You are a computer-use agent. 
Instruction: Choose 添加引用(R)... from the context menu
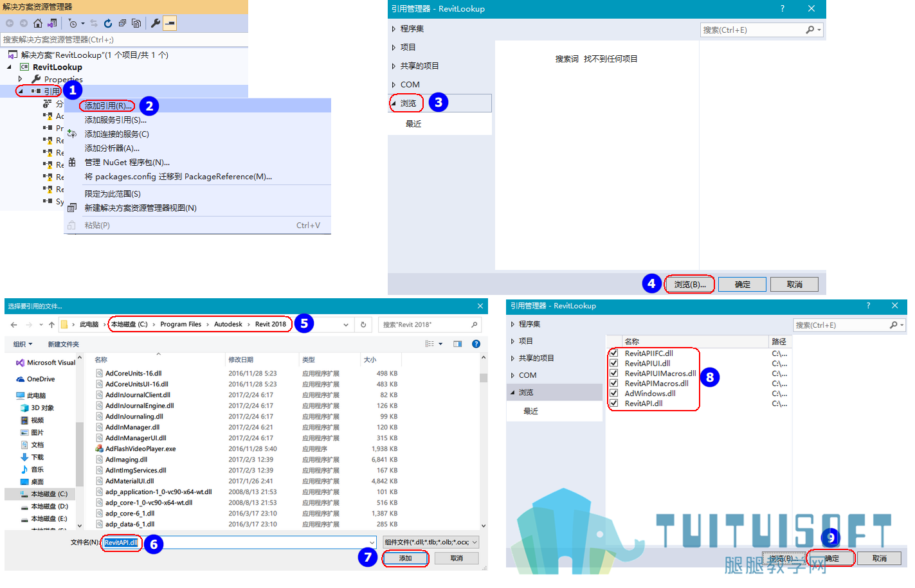[108, 105]
